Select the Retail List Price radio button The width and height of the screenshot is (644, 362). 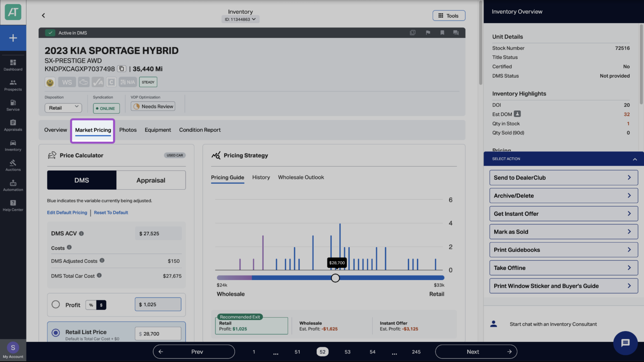pyautogui.click(x=56, y=333)
